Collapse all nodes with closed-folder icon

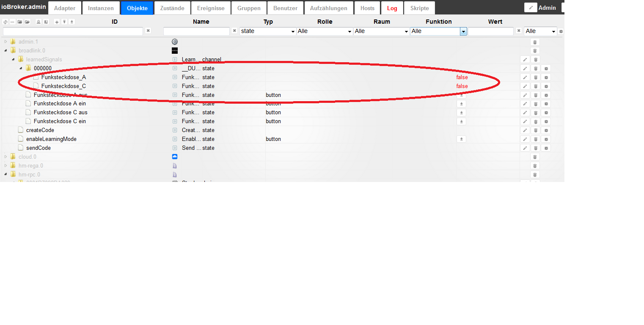(20, 22)
